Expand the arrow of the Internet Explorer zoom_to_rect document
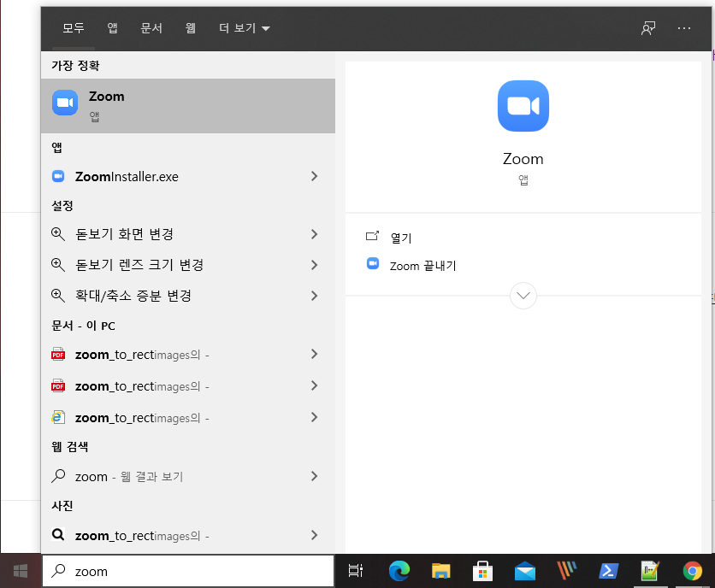This screenshot has width=715, height=588. (314, 417)
